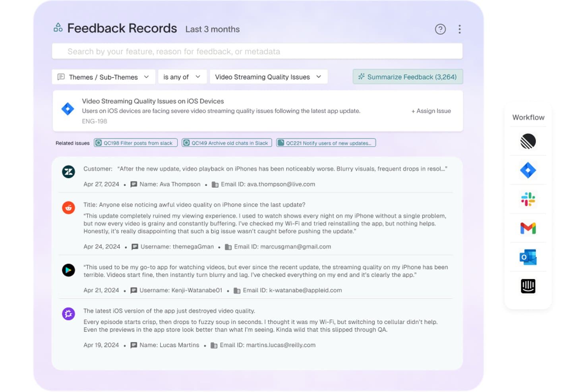Open Slack in the Workflow panel
The height and width of the screenshot is (392, 588).
(x=528, y=199)
